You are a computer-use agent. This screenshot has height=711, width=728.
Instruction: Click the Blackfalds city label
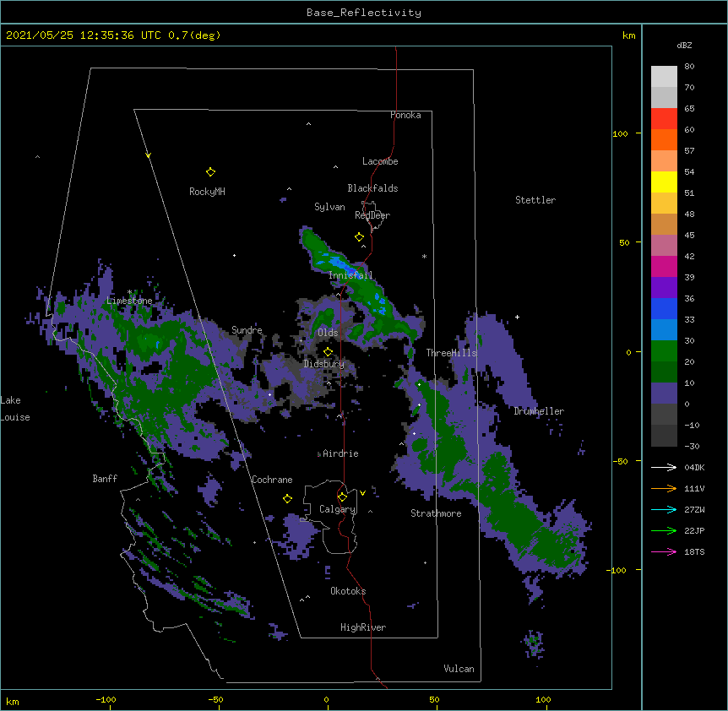(x=372, y=188)
